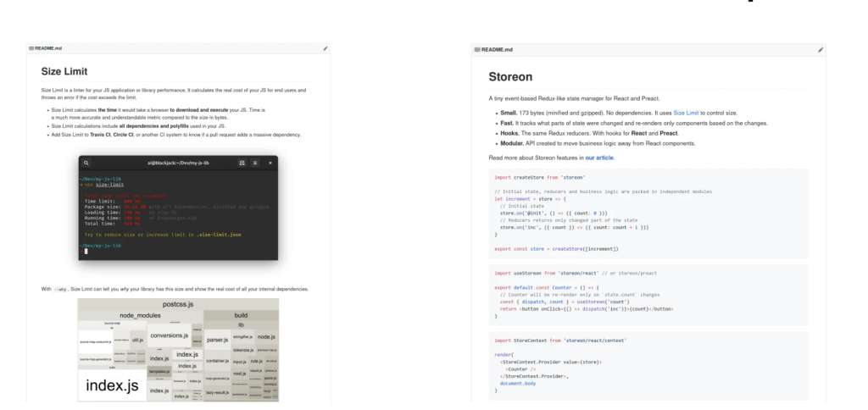Click the 'Small.' bullet in Storeon README

[619, 113]
